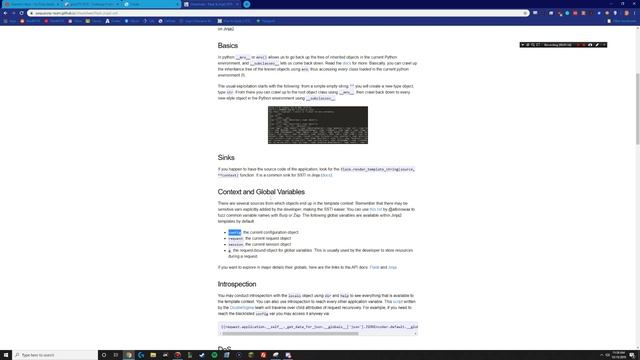Click the 'request' code item in list
This screenshot has width=640, height=360.
tap(236, 238)
